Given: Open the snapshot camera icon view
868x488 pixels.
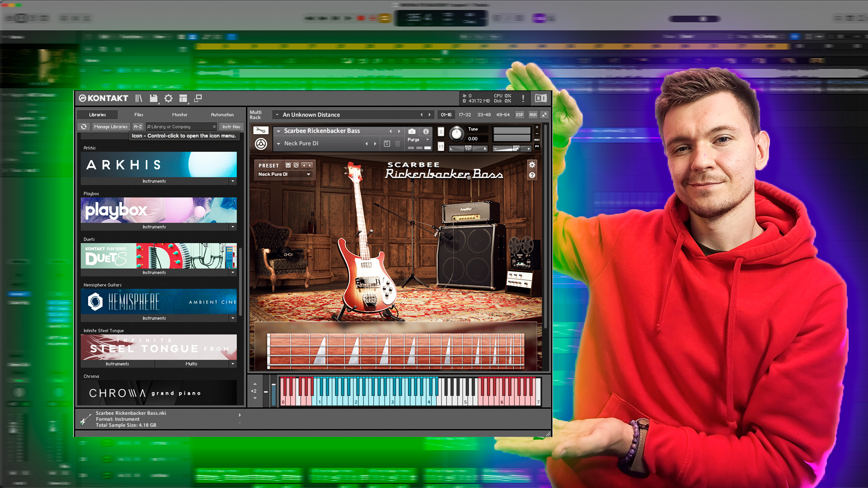Looking at the screenshot, I should click(411, 131).
